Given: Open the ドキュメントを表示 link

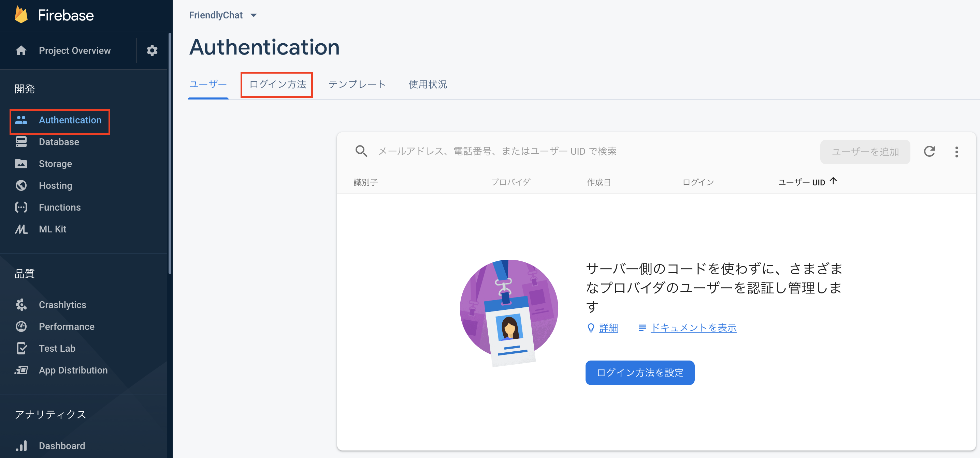Looking at the screenshot, I should tap(693, 327).
